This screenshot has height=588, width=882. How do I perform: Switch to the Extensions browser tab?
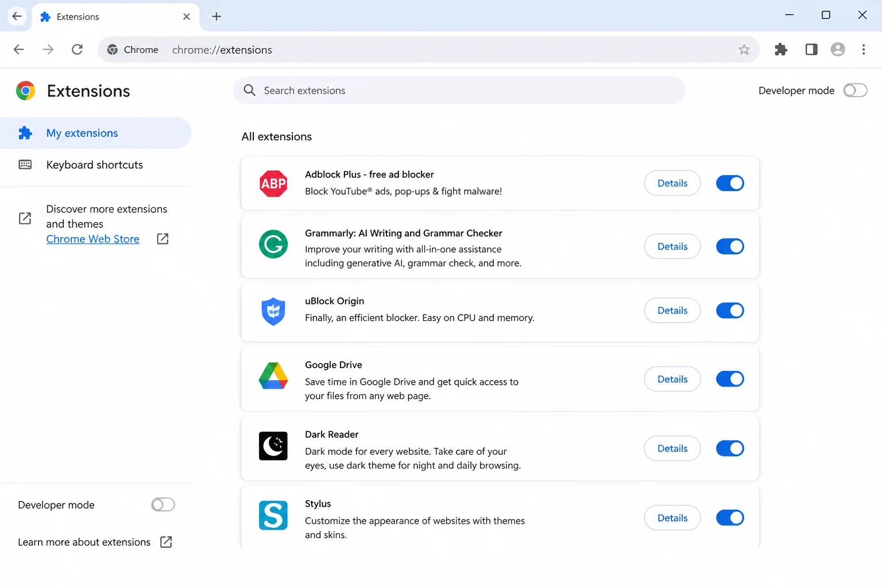(x=115, y=17)
